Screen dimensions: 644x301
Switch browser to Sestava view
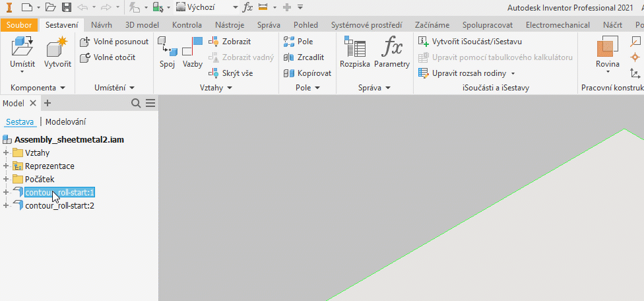pos(20,122)
